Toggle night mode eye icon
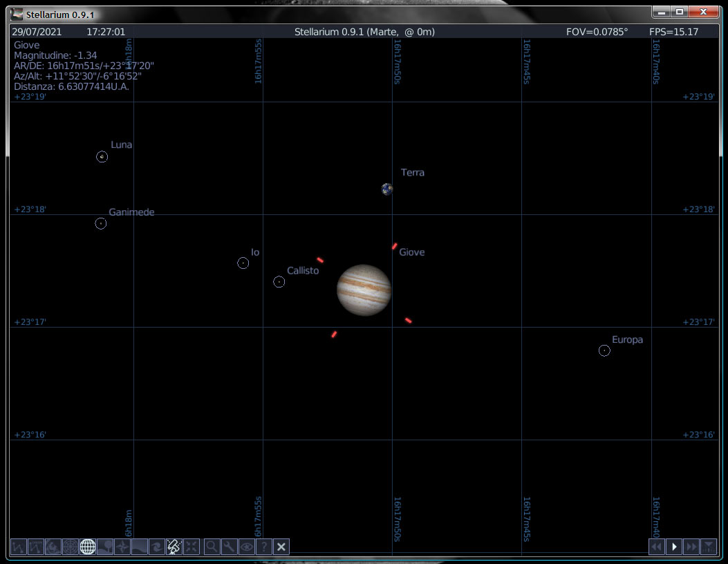Screen dimensions: 728x564 (x=247, y=546)
